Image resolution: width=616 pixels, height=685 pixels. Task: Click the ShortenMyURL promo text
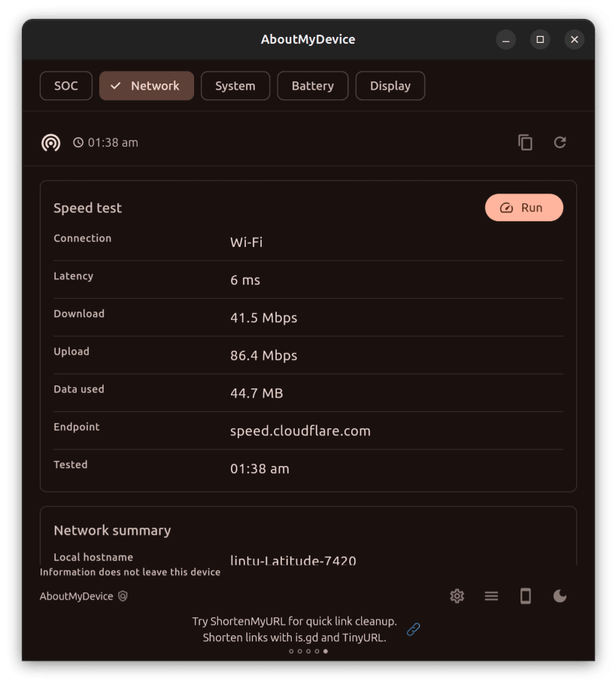[x=295, y=629]
